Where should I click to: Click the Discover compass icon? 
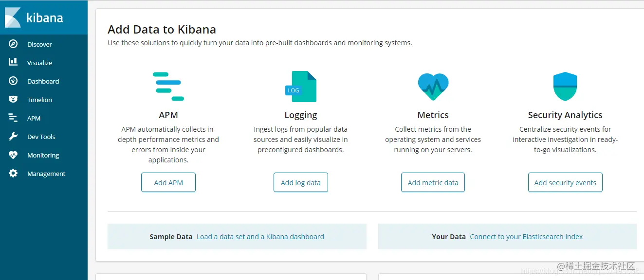13,44
